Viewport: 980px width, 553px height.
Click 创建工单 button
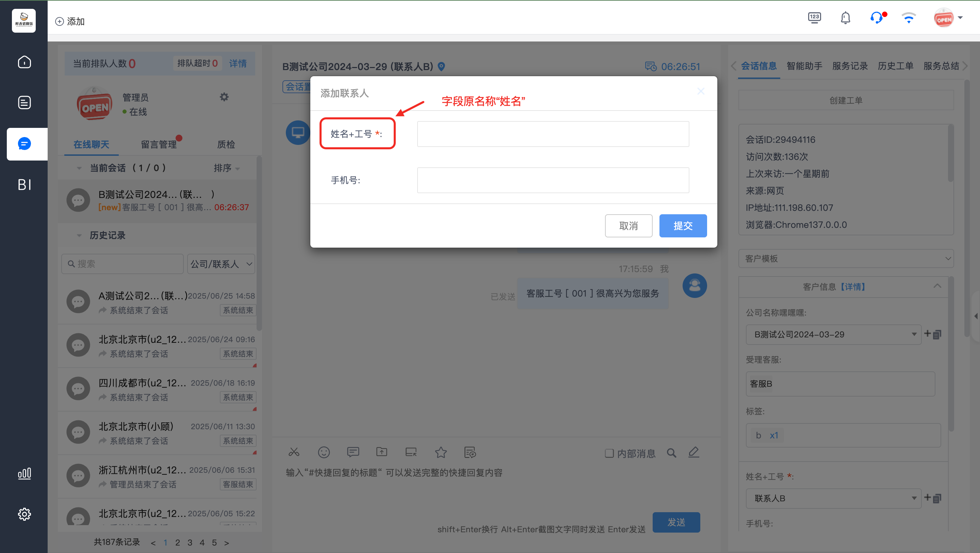[846, 100]
